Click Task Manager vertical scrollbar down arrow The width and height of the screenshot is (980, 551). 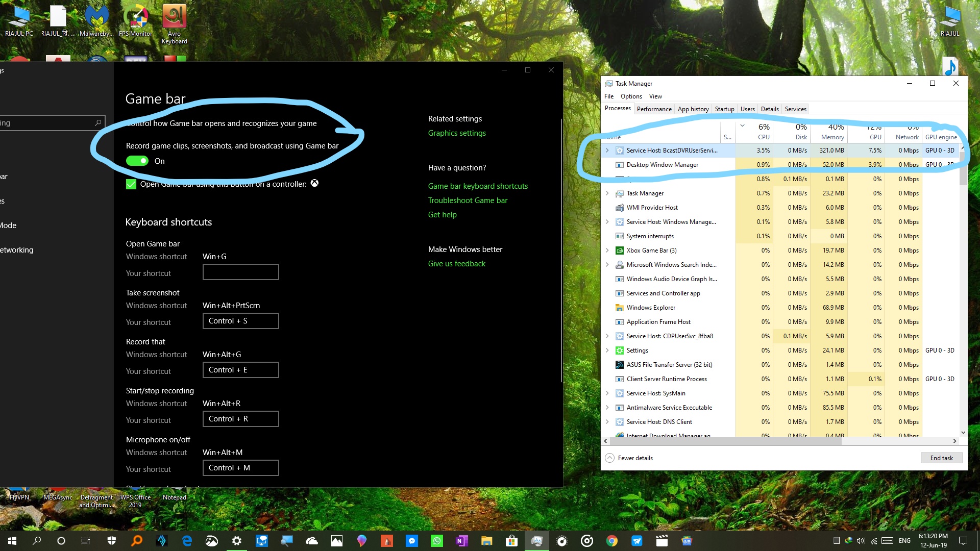click(963, 433)
